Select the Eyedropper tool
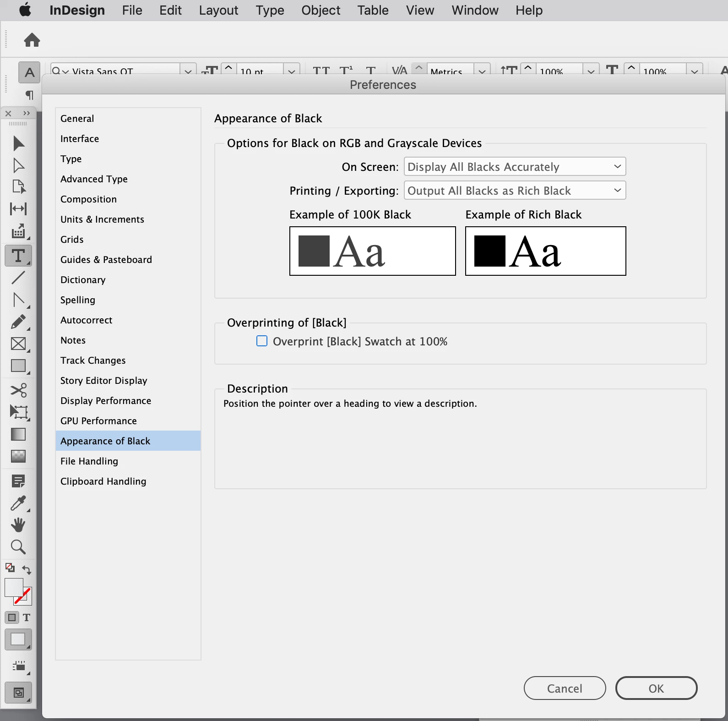The image size is (728, 721). click(18, 503)
